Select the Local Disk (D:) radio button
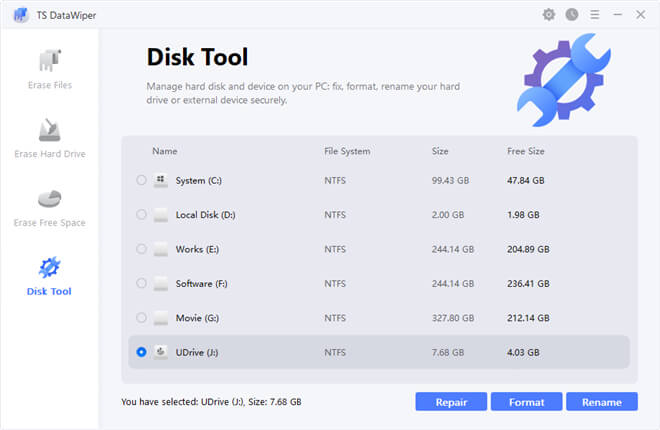This screenshot has height=430, width=660. 140,215
